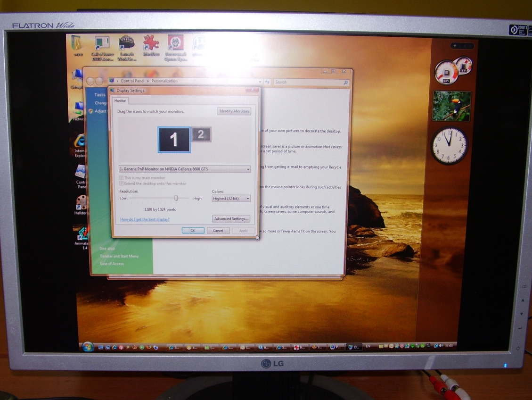This screenshot has height=400, width=532.
Task: Click 'Personalization' in address breadcrumb
Action: 164,81
